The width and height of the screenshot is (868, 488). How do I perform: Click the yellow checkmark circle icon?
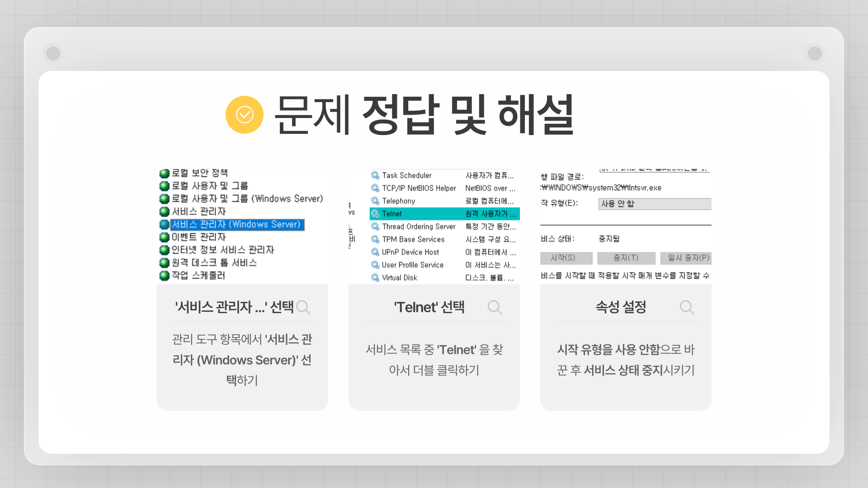[x=244, y=115]
